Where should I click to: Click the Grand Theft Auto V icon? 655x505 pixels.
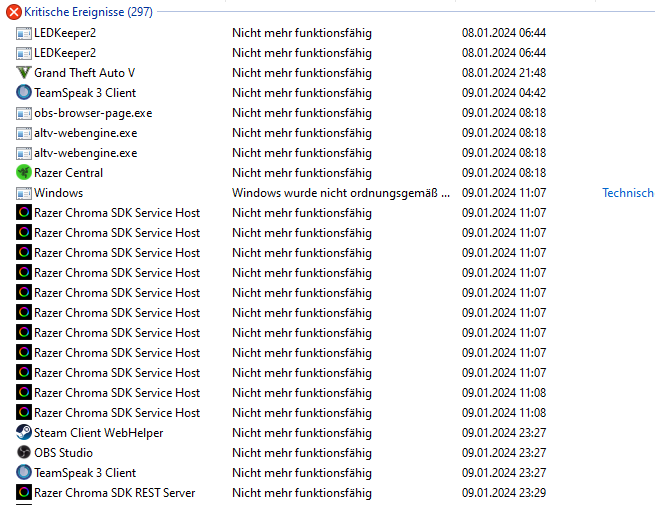pyautogui.click(x=24, y=73)
